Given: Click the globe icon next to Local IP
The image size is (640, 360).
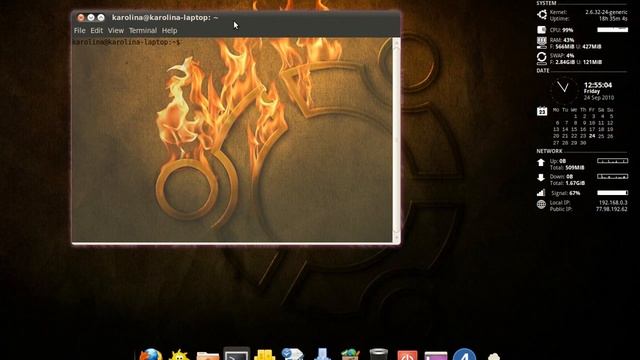Looking at the screenshot, I should click(x=541, y=204).
